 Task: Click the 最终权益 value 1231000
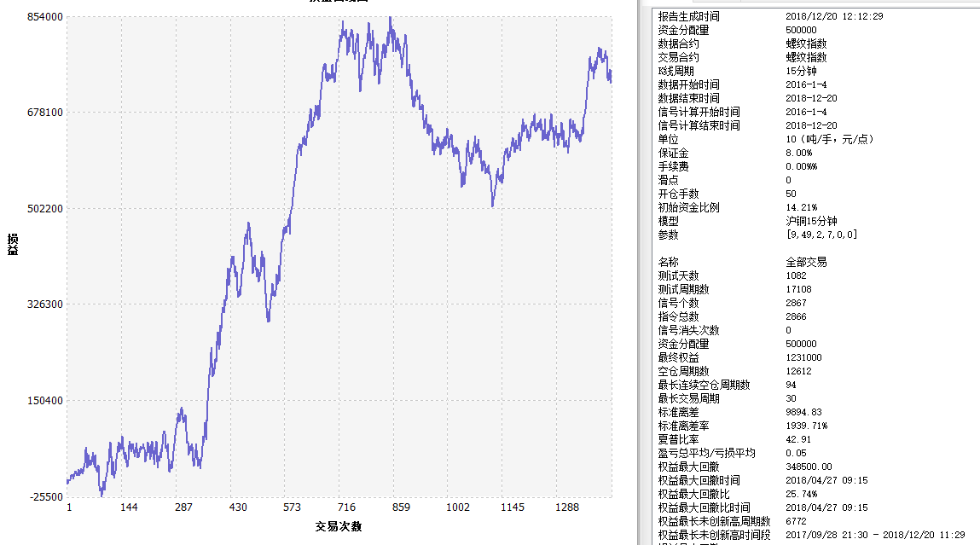click(803, 357)
